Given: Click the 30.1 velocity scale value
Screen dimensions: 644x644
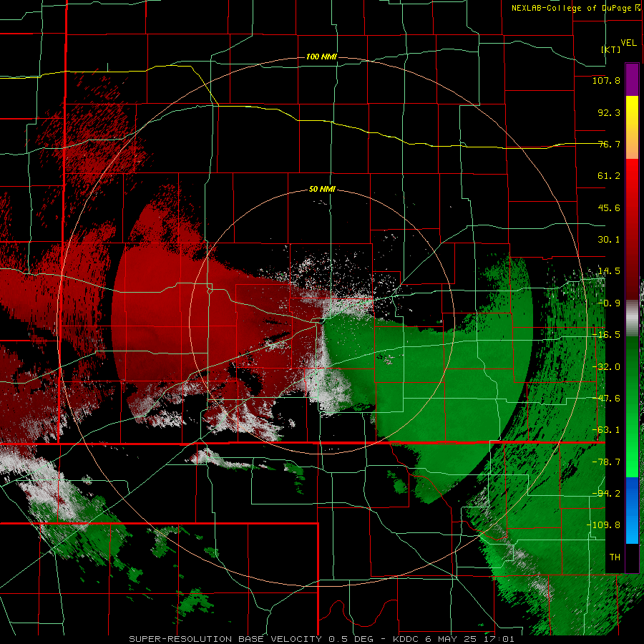Looking at the screenshot, I should [x=609, y=240].
